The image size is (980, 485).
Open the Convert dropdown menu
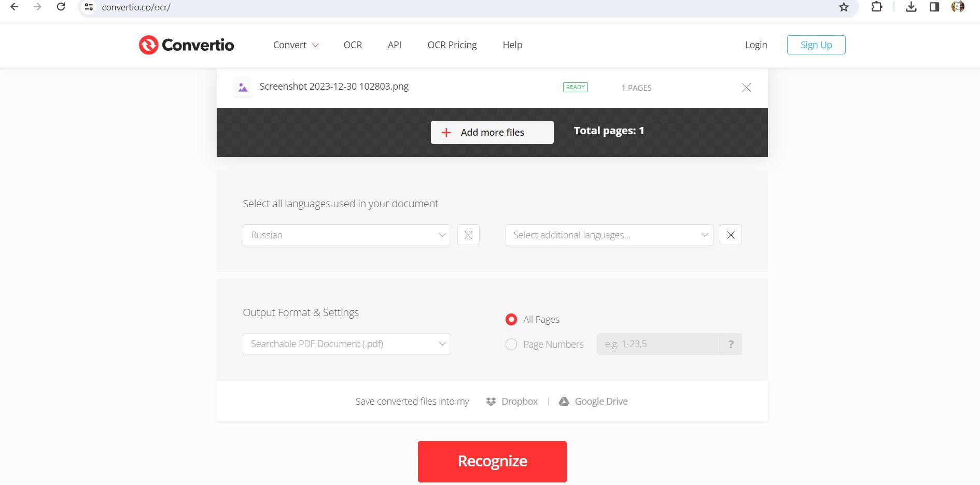click(295, 45)
